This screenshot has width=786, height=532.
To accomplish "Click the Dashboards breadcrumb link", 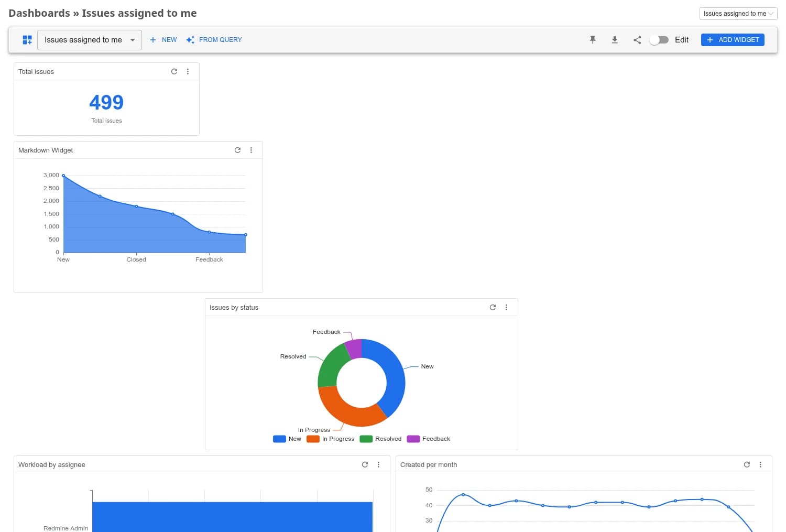I will [x=39, y=13].
